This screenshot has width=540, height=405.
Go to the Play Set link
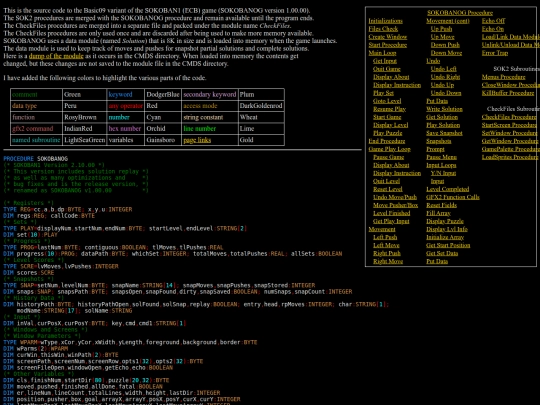[x=383, y=93]
